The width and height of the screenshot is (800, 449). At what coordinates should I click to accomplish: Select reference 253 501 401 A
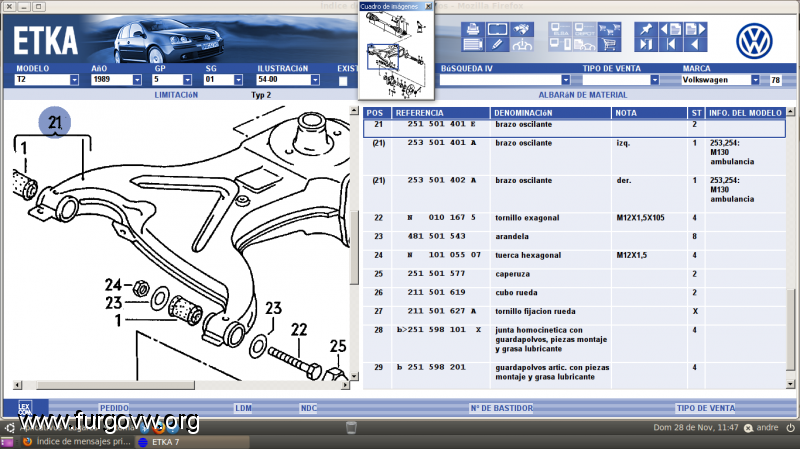[x=442, y=143]
